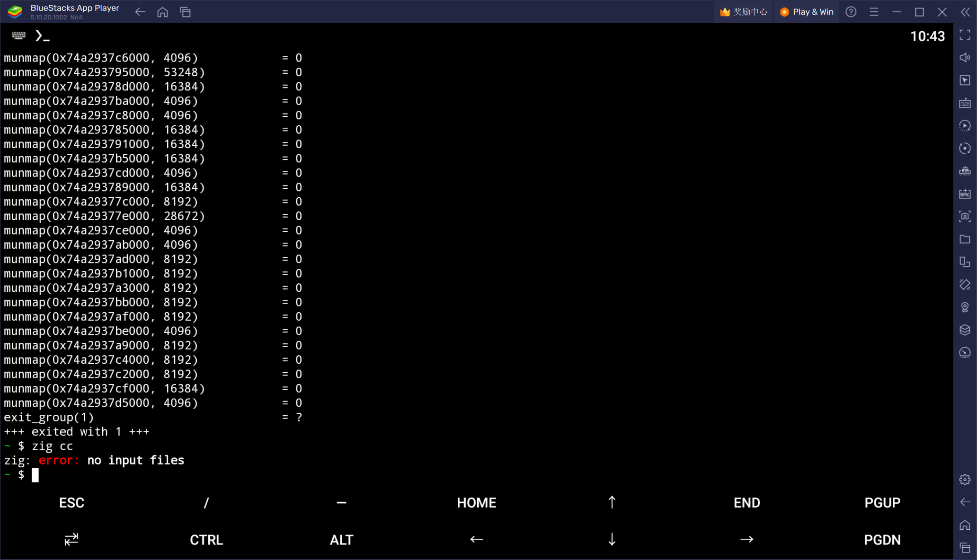Screen dimensions: 977x560
Task: Select the macro recorder icon
Action: coord(965,125)
